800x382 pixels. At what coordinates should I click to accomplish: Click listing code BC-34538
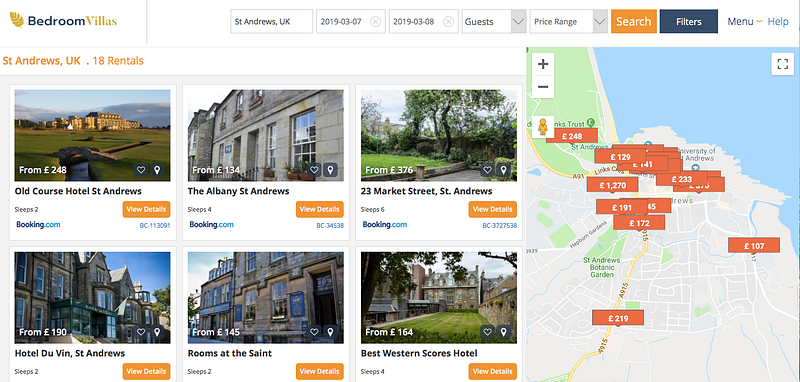(330, 225)
